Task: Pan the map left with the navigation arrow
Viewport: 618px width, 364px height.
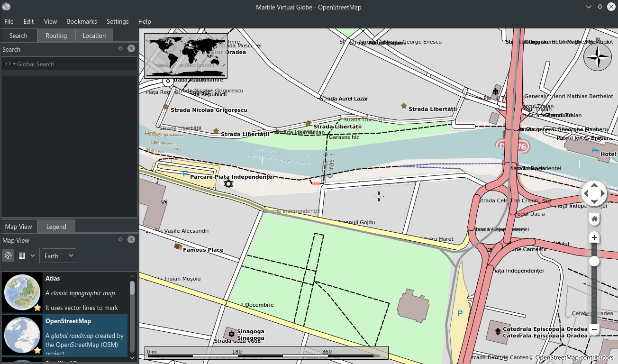Action: click(x=586, y=193)
